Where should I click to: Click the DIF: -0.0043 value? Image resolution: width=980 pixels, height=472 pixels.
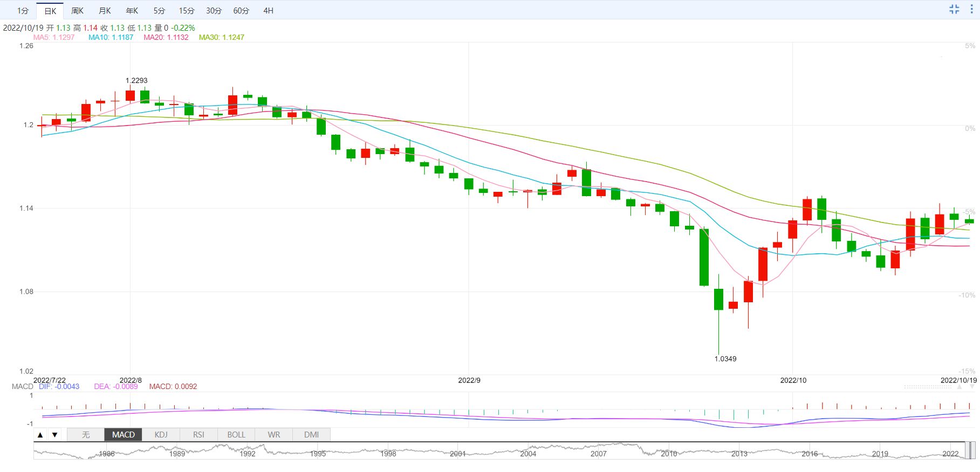pos(59,386)
